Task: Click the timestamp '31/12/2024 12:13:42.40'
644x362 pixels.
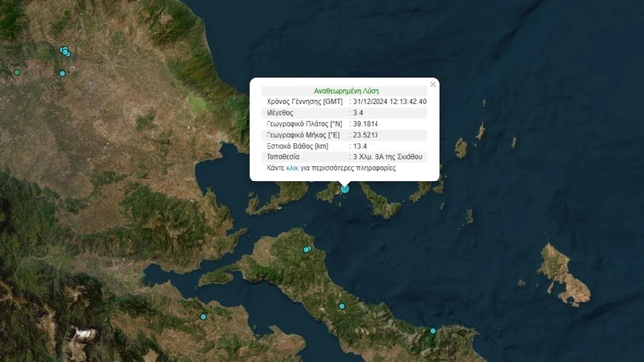Action: pyautogui.click(x=389, y=101)
